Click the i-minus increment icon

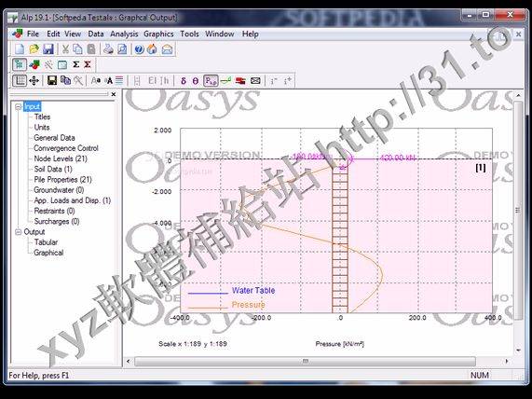coord(274,81)
